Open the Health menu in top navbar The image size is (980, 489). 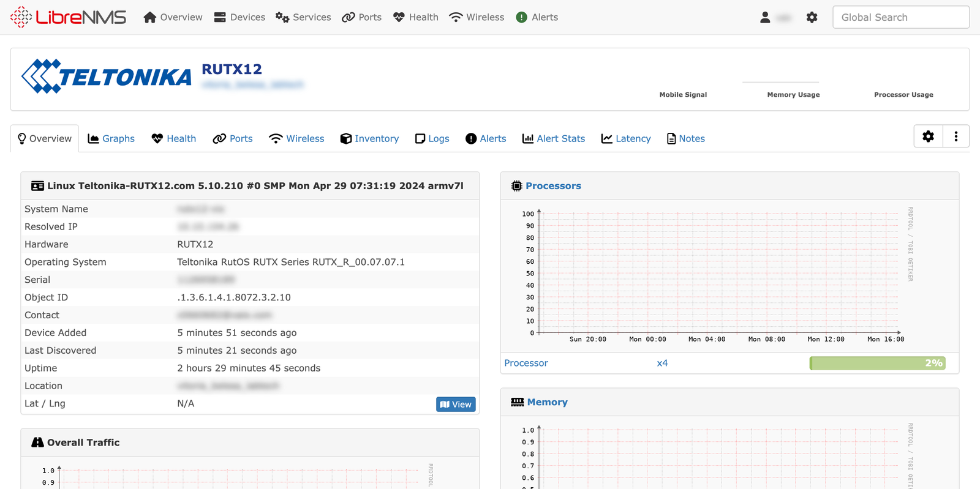(x=416, y=17)
